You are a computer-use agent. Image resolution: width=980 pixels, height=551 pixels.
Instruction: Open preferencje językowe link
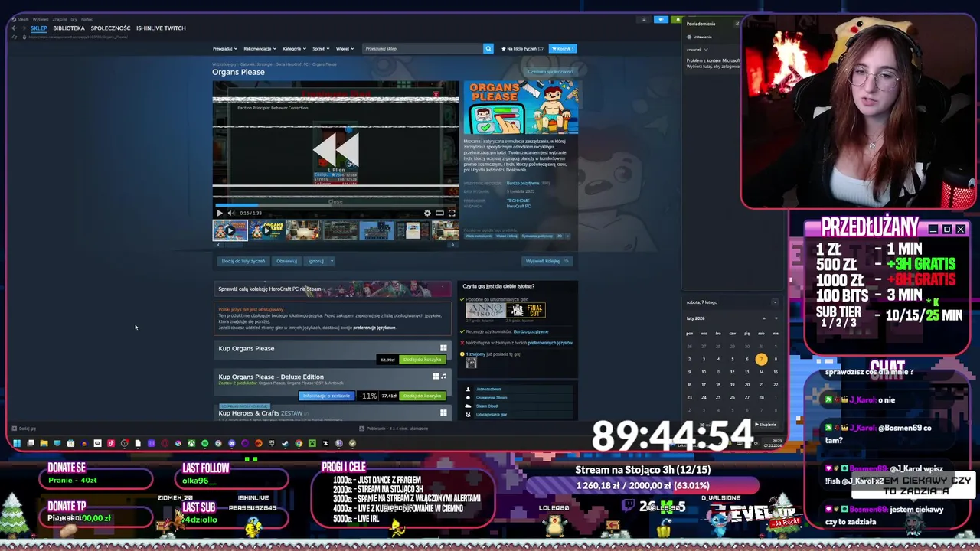click(374, 328)
